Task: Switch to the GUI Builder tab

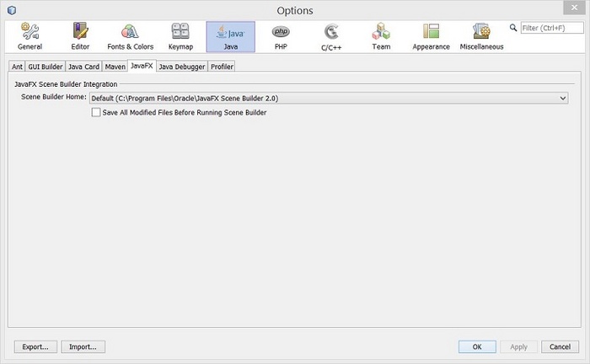Action: (46, 67)
